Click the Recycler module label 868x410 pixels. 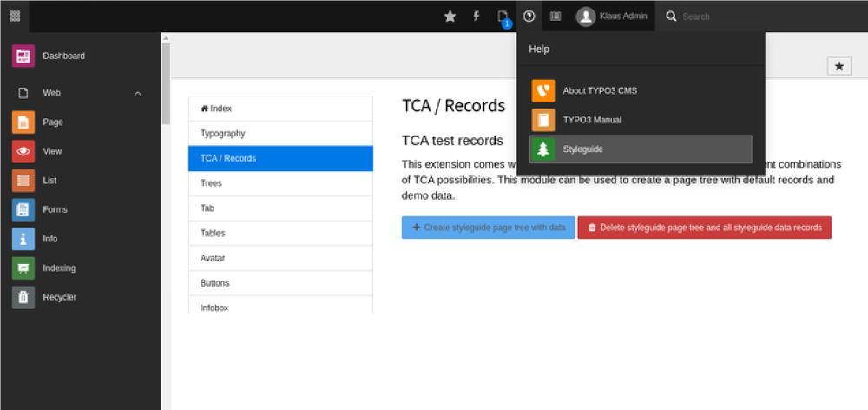click(x=60, y=298)
